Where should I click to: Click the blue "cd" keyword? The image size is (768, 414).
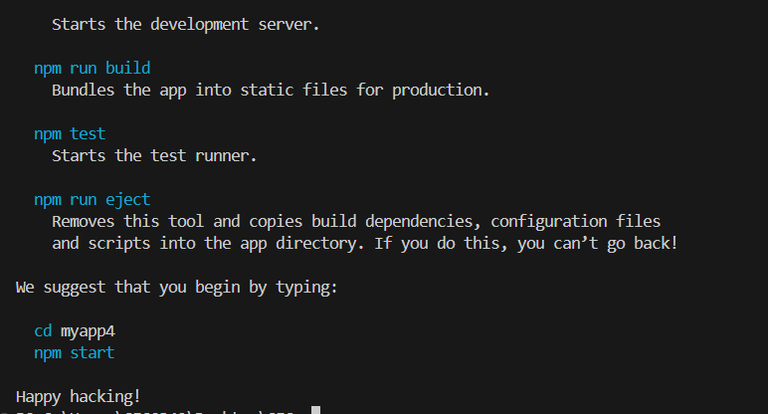pos(43,331)
